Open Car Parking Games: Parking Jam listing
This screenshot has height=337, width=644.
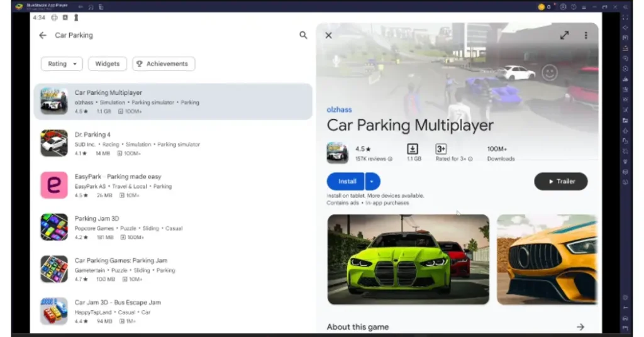173,269
